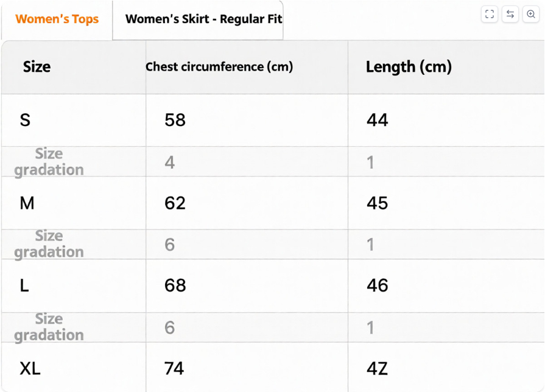This screenshot has width=545, height=392.
Task: Click chest value 58 for size S
Action: tap(175, 120)
